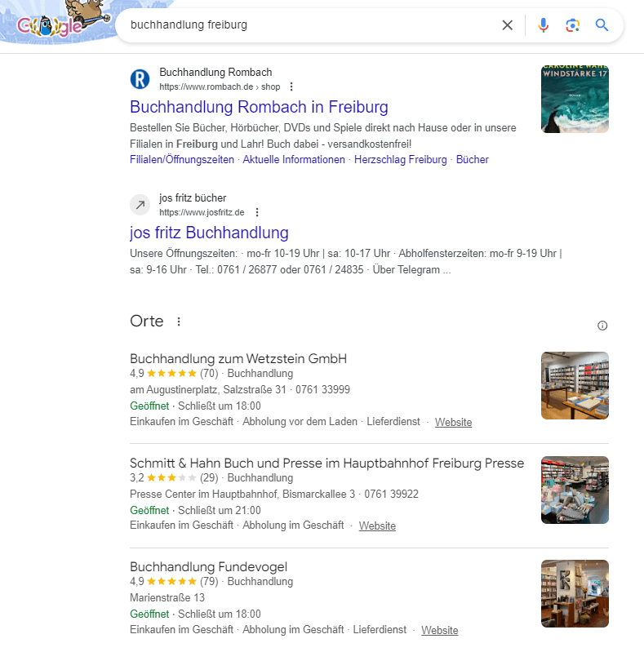Open Buchhandlung Fundevogel store photo

coord(575,593)
